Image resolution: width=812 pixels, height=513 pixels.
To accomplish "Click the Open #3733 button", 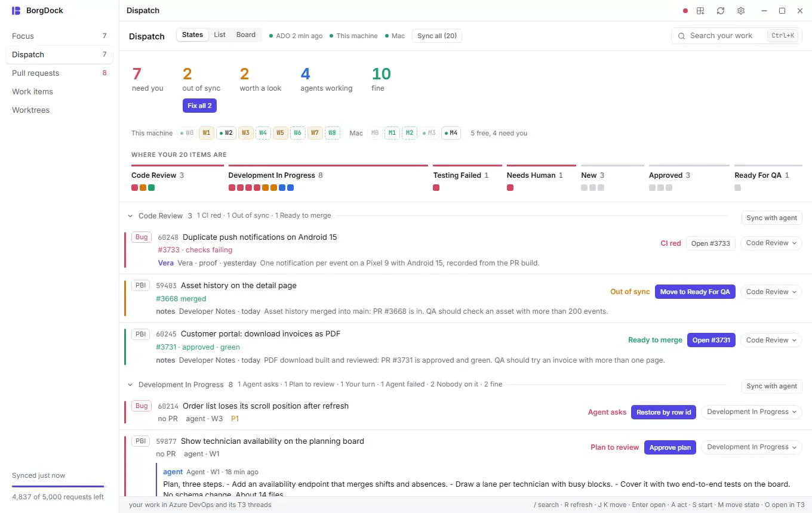I will (x=710, y=243).
